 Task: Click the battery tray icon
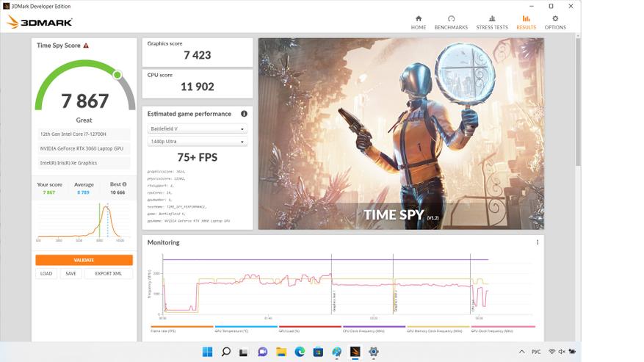pos(572,352)
